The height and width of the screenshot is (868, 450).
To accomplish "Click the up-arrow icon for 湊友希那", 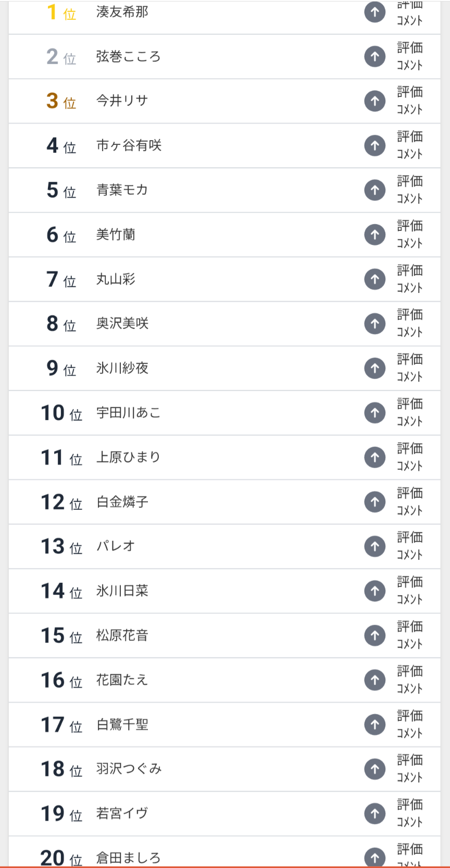I will click(x=374, y=12).
